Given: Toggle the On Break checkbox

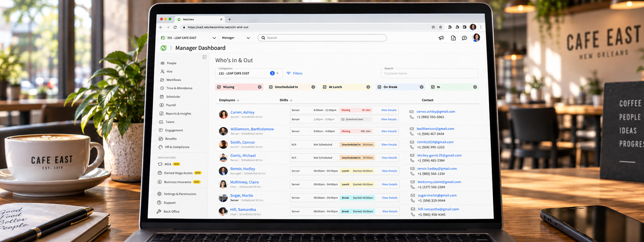Looking at the screenshot, I should [379, 87].
